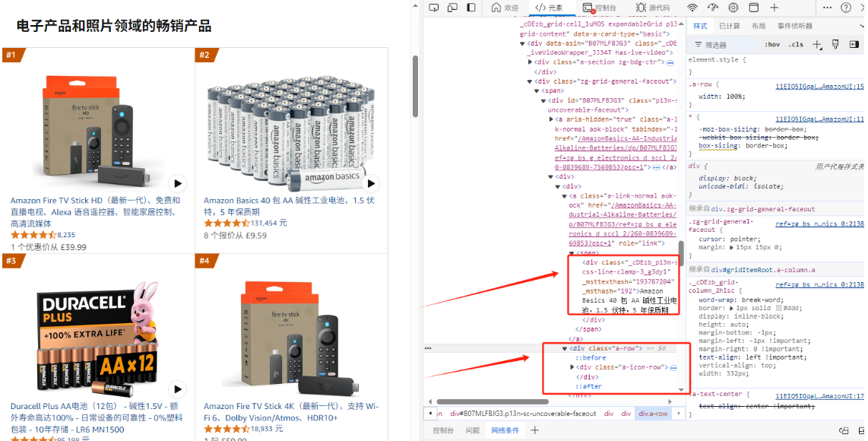Select the 样式 styles pane tab
The image size is (868, 441).
coord(700,26)
